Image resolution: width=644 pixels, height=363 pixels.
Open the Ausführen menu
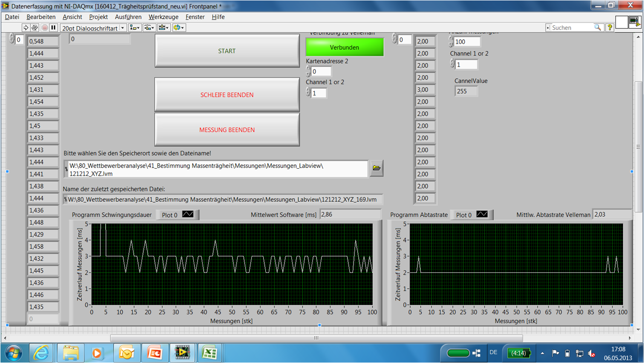click(128, 17)
